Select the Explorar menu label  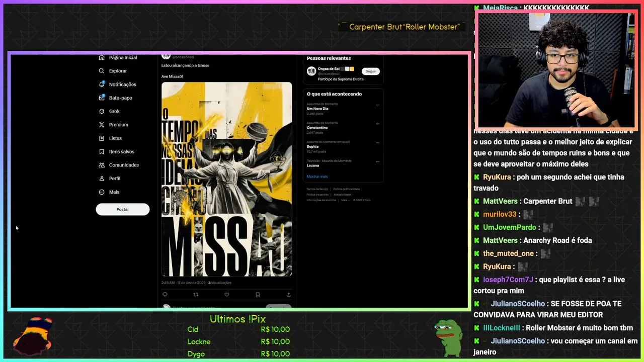pyautogui.click(x=118, y=71)
